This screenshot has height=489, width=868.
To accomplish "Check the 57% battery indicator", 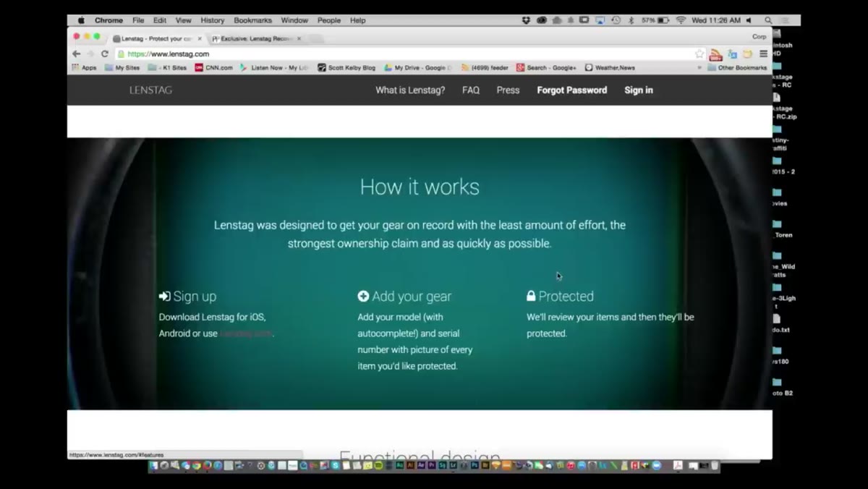I will pos(655,20).
